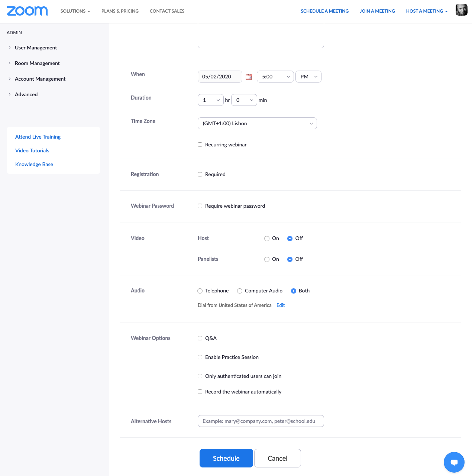This screenshot has width=472, height=476.
Task: Choose Computer Audio option
Action: click(x=240, y=291)
